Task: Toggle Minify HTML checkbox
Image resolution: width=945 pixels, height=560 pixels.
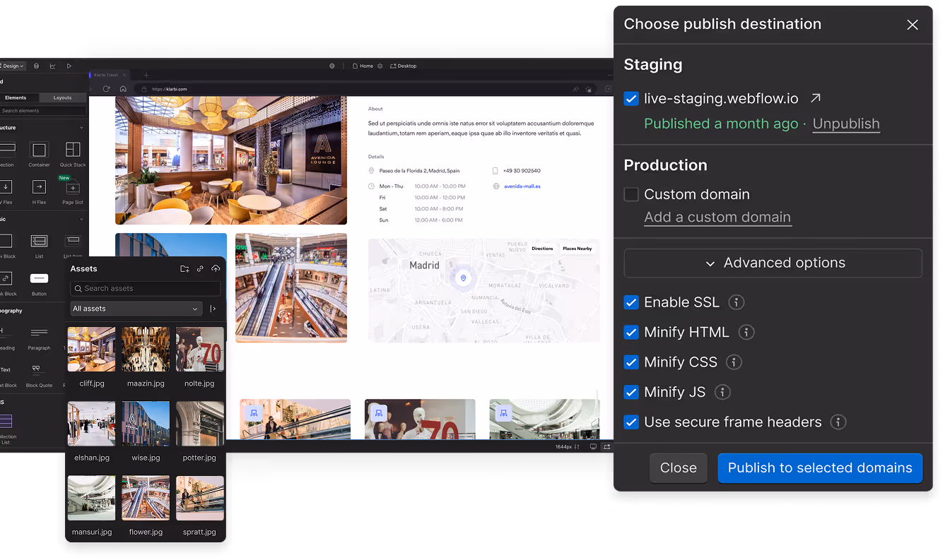Action: click(x=631, y=332)
